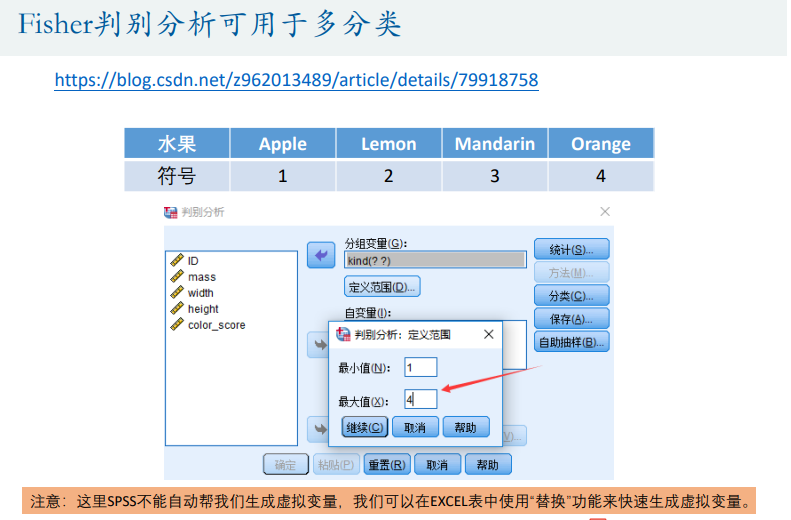This screenshot has width=791, height=520.
Task: Click the ruler icon next to mass
Action: tap(177, 277)
